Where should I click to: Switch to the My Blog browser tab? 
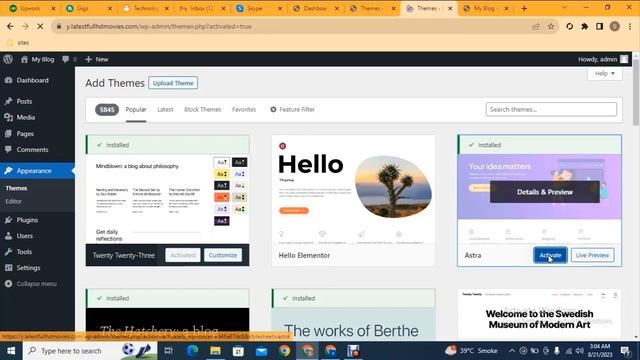click(x=486, y=8)
